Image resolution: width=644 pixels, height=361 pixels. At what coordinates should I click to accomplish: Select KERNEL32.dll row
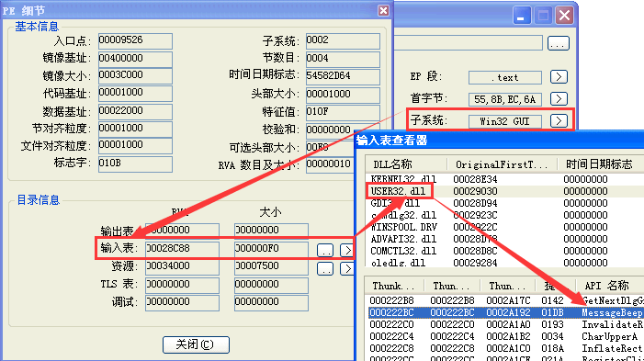click(x=505, y=179)
